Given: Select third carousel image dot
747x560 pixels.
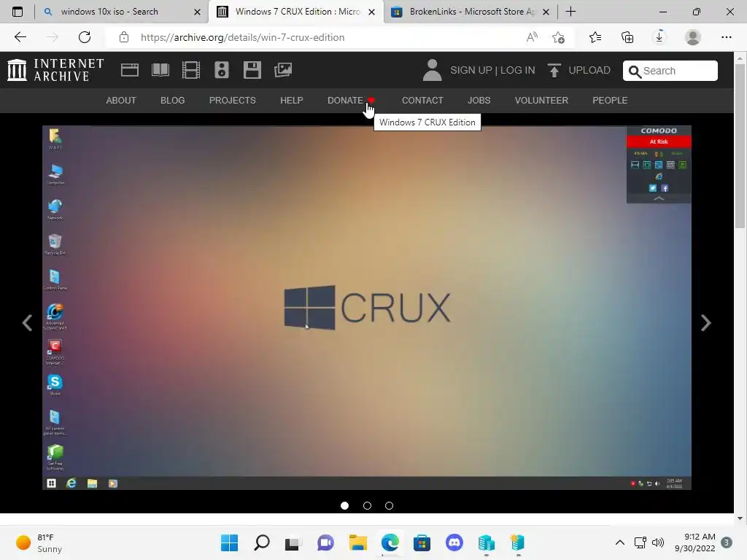Looking at the screenshot, I should click(x=390, y=506).
